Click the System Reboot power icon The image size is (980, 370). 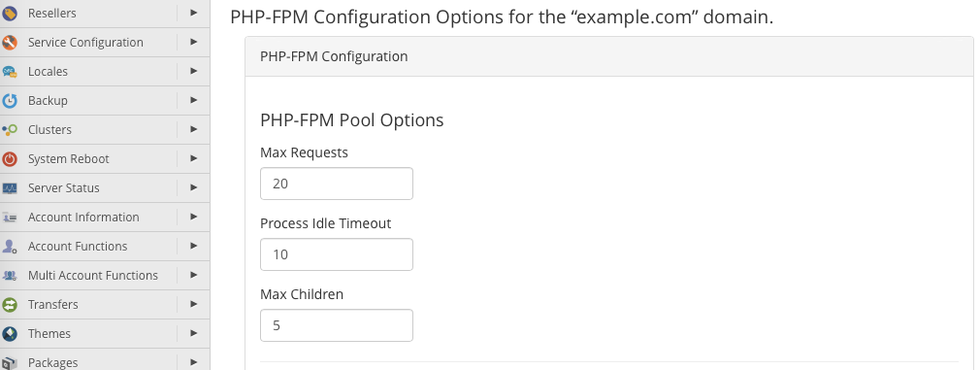10,159
